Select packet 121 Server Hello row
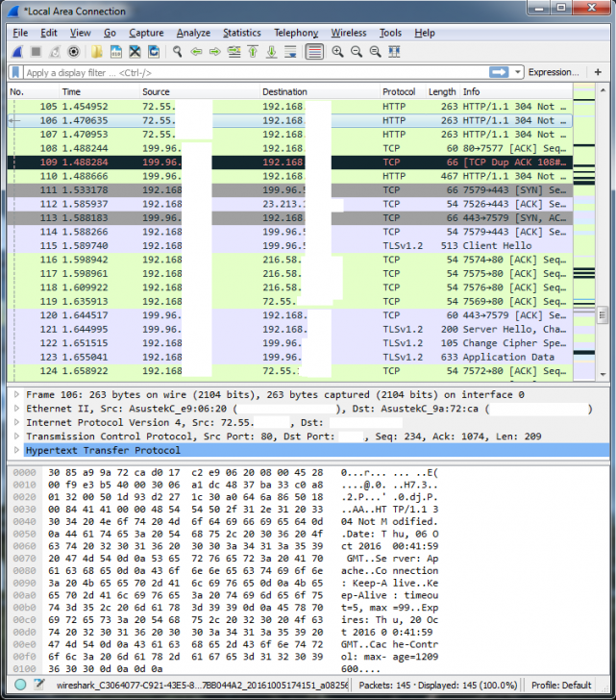This screenshot has width=616, height=700. click(x=290, y=329)
